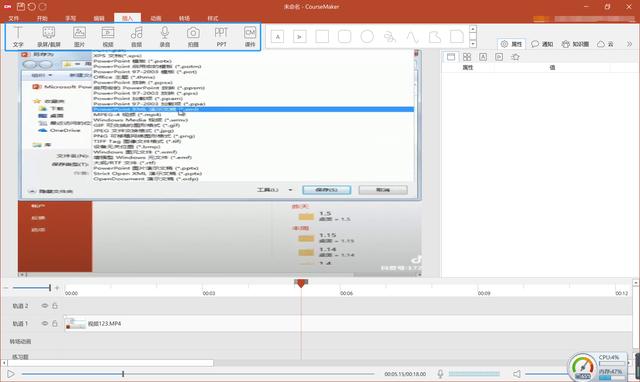Switch to the 转场 ribbon tab
Screen dimensions: 640x382
pos(184,18)
